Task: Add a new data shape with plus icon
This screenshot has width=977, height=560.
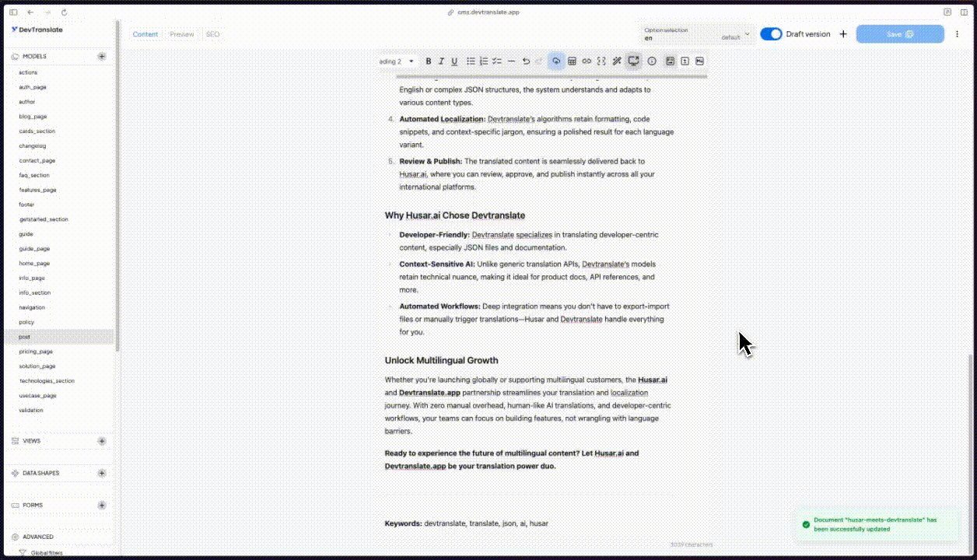Action: [x=102, y=473]
